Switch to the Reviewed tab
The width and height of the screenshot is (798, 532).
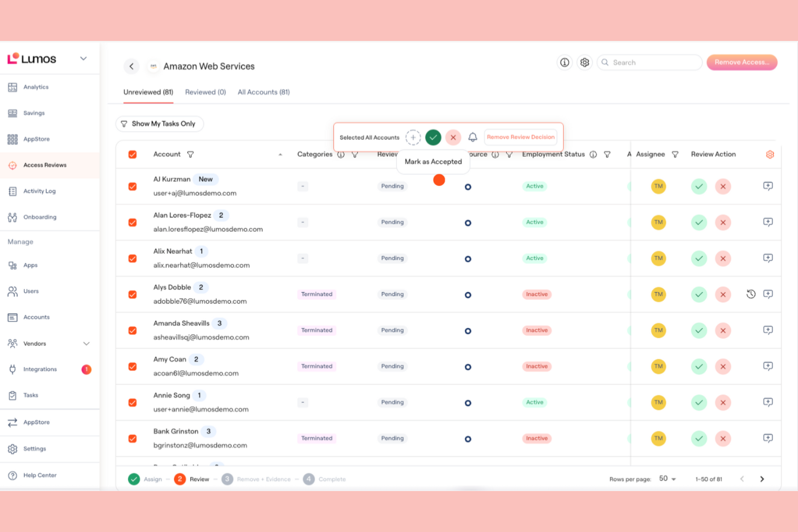(205, 92)
